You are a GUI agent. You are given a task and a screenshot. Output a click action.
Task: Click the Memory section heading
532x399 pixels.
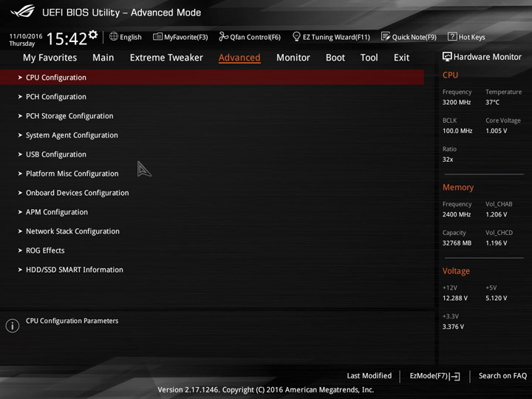pos(457,187)
